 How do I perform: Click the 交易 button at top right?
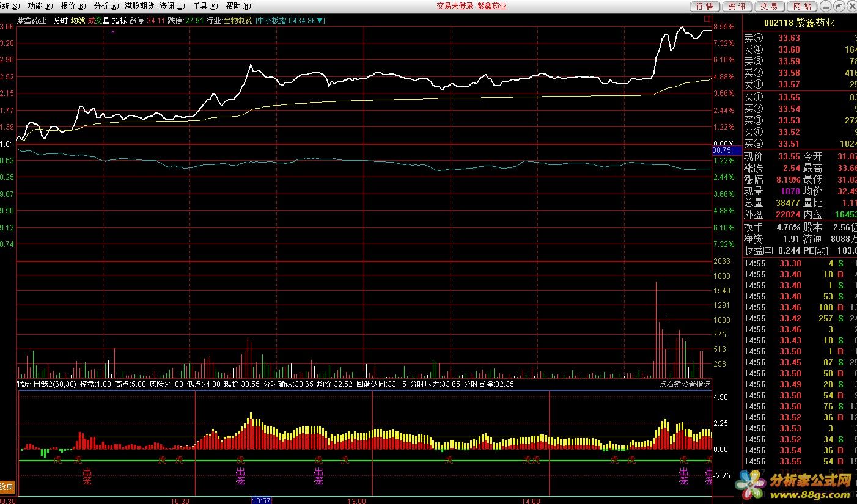pos(770,6)
